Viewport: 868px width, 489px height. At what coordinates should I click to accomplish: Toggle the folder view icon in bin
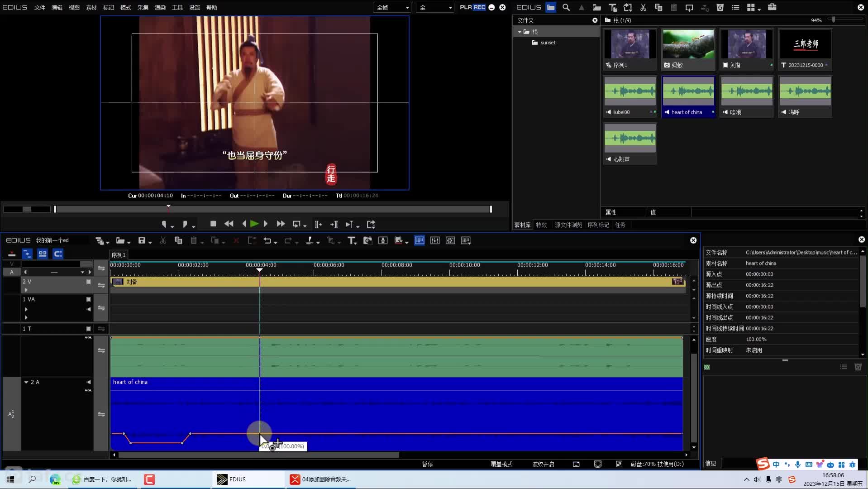[551, 7]
